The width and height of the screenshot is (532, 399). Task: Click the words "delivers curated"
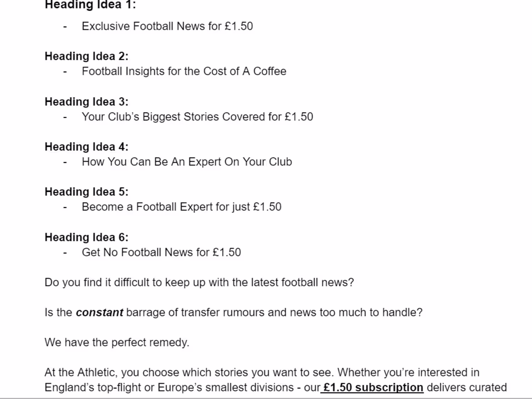tap(466, 387)
